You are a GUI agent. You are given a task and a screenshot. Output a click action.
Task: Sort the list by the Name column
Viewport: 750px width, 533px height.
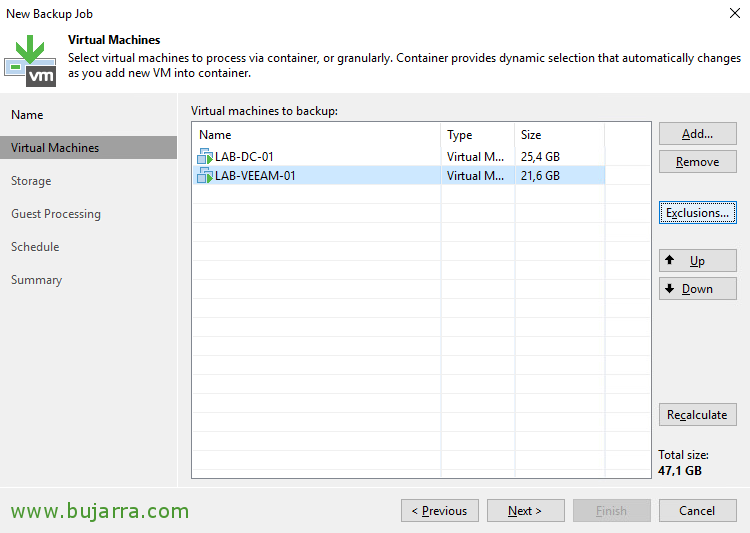coord(316,135)
